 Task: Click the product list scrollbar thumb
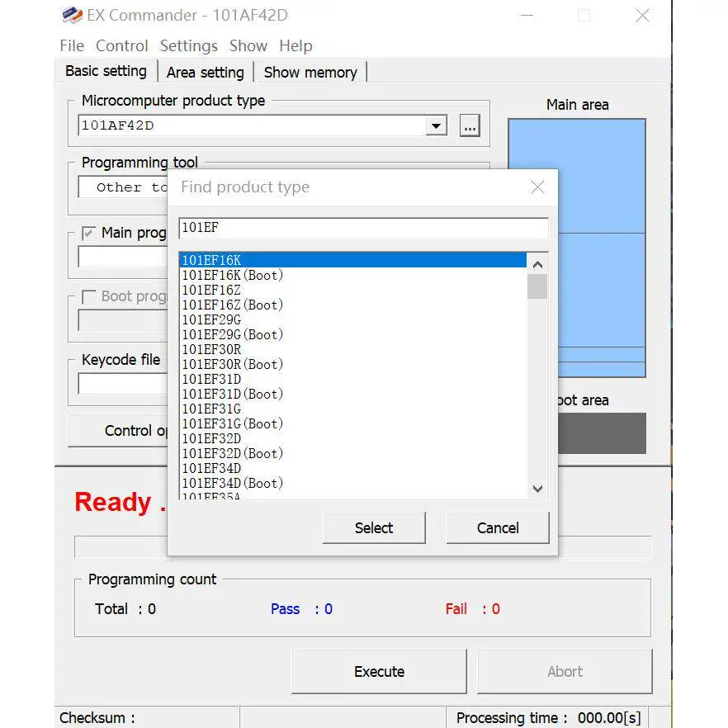[537, 286]
